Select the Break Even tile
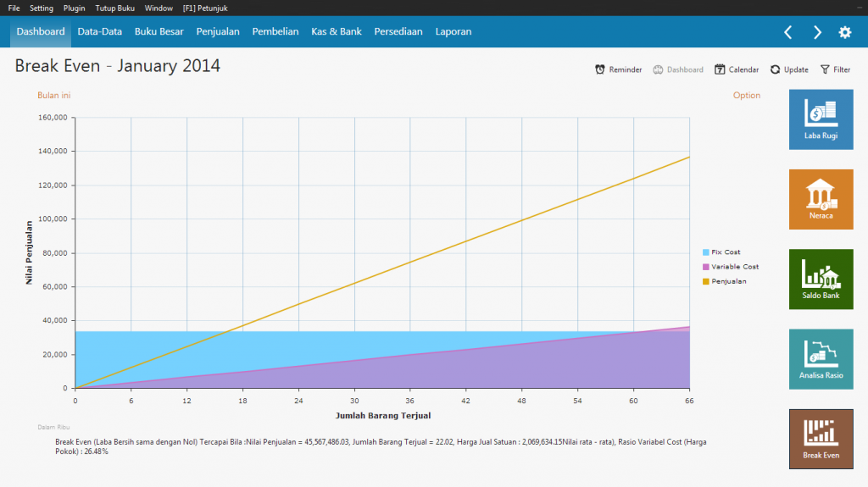 click(821, 439)
